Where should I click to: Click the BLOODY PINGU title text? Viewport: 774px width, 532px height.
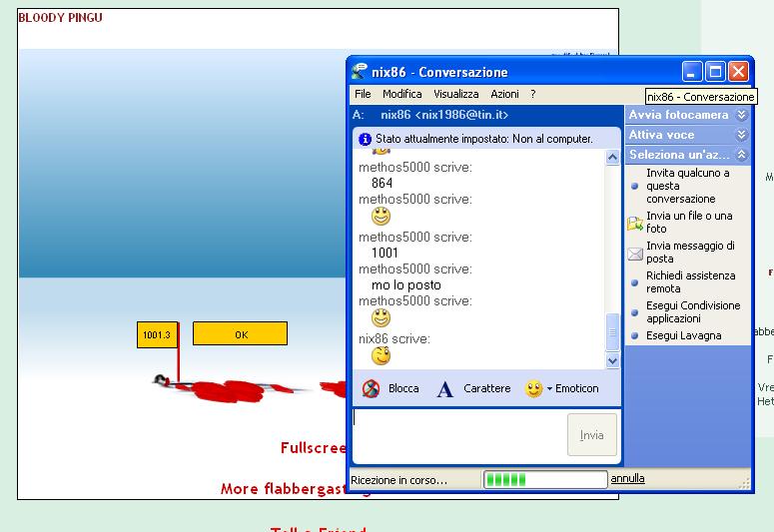tap(60, 18)
